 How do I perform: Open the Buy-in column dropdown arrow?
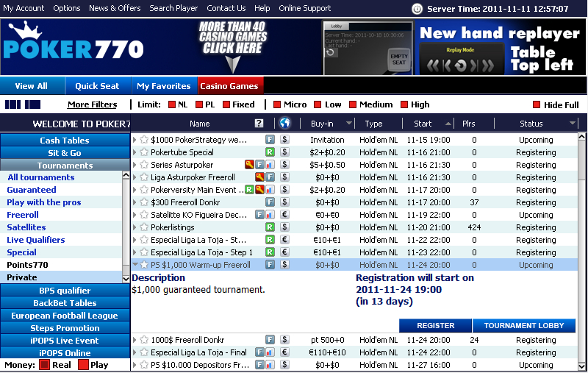pos(349,123)
